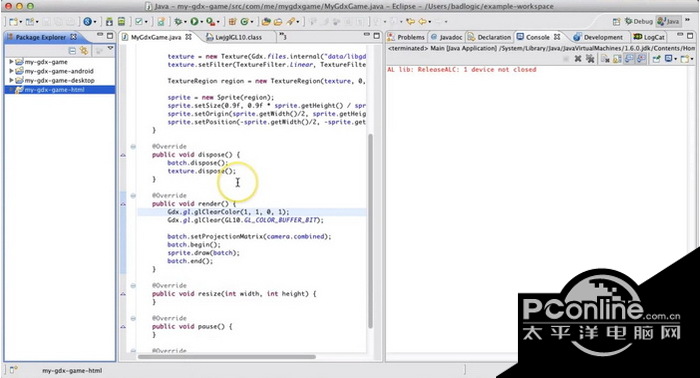Open the Debug button dropdown arrow
The height and width of the screenshot is (378, 700).
click(x=185, y=22)
